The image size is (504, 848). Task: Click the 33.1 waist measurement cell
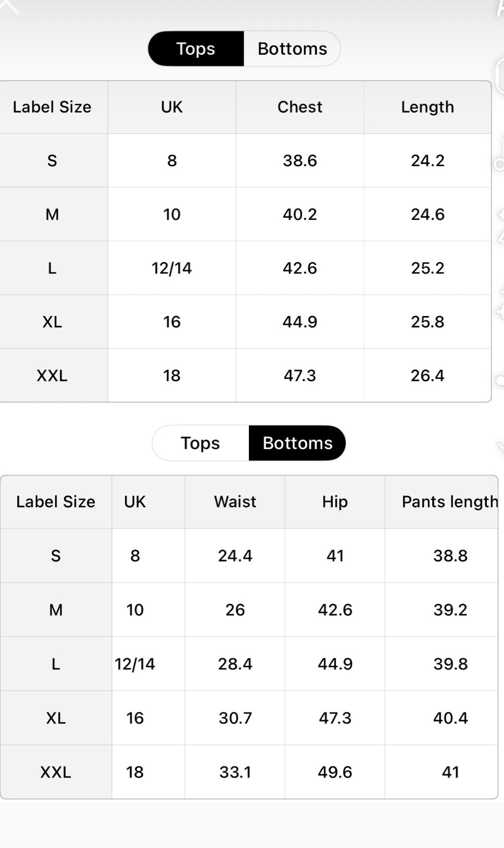[x=235, y=772]
